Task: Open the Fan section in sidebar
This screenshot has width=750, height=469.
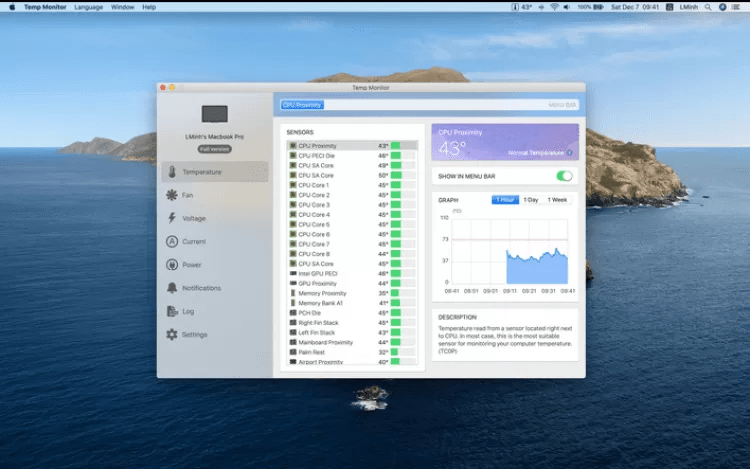Action: point(172,195)
